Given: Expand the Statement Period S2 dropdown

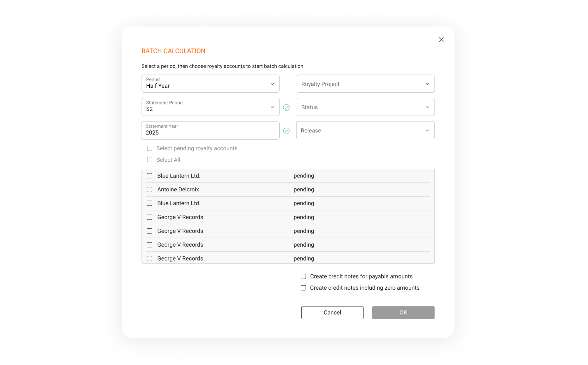Looking at the screenshot, I should (210, 107).
